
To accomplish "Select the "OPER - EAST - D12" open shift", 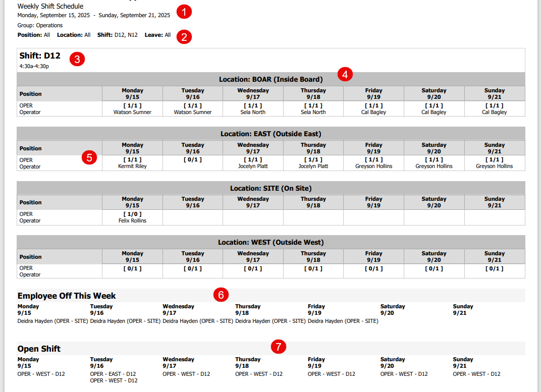I will [113, 374].
